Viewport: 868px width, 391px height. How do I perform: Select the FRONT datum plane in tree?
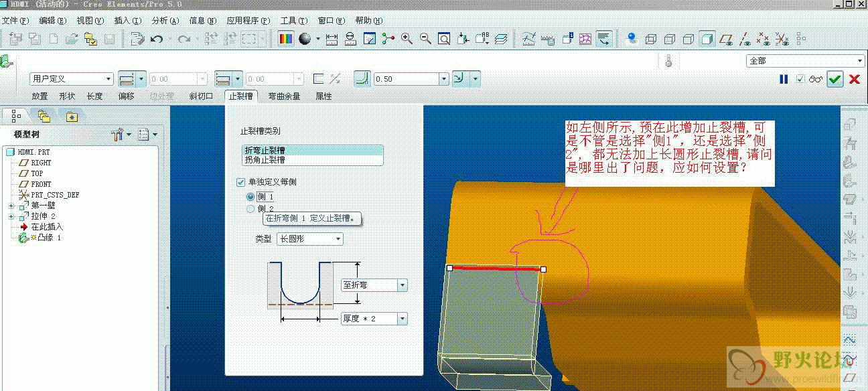(x=41, y=184)
